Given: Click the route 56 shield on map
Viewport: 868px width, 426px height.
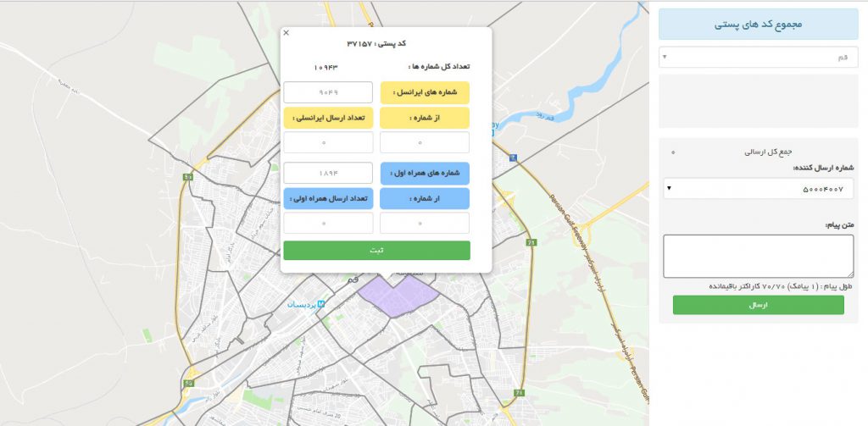Looking at the screenshot, I should coord(188,177).
